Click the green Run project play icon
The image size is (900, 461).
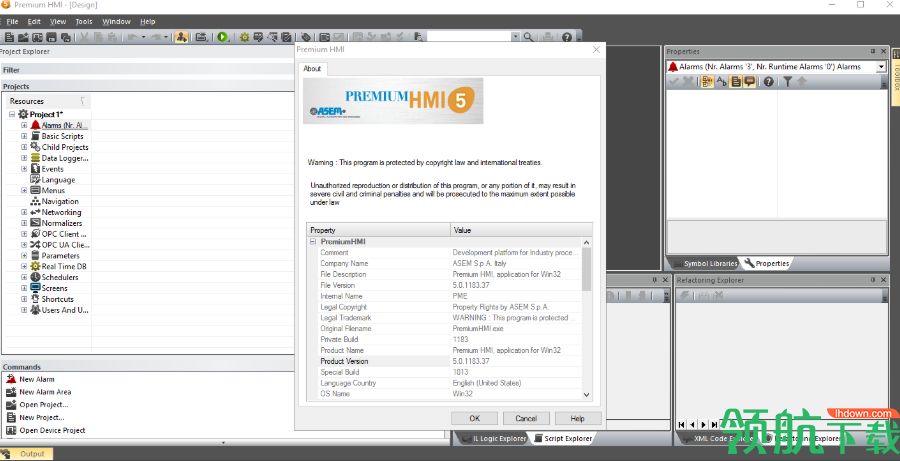point(223,37)
